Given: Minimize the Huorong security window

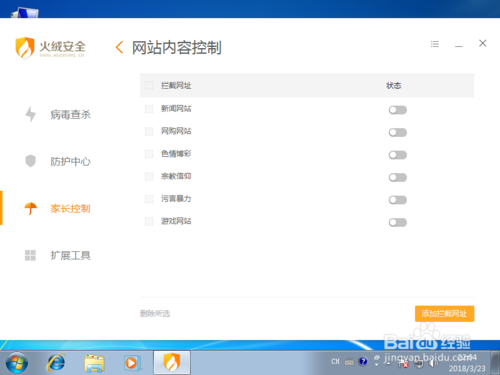Looking at the screenshot, I should pos(459,46).
